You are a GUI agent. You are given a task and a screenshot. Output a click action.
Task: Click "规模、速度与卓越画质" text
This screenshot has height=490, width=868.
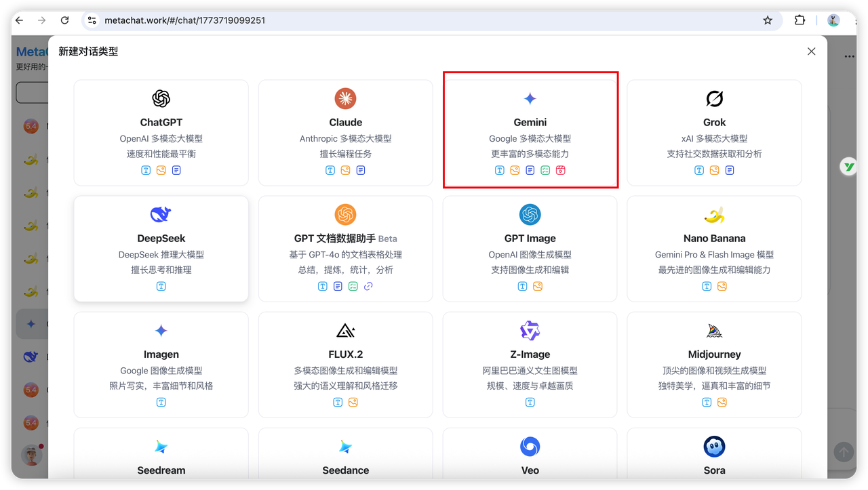[530, 386]
